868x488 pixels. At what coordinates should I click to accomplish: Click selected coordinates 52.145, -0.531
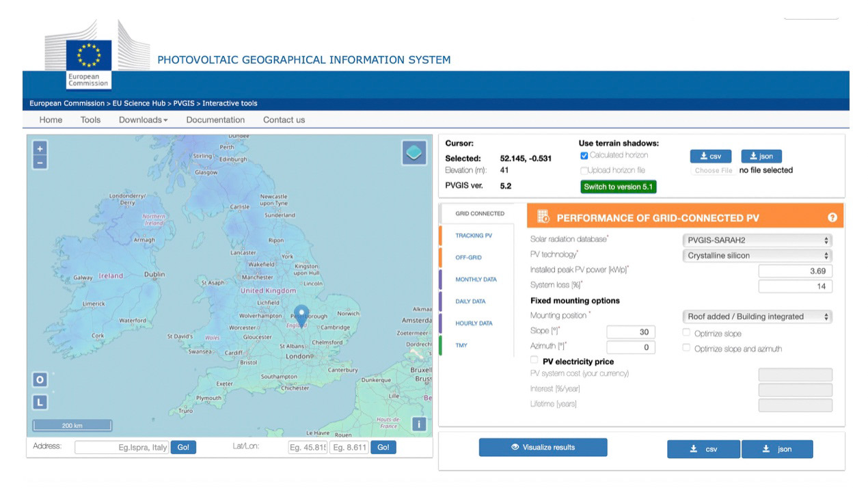[526, 159]
